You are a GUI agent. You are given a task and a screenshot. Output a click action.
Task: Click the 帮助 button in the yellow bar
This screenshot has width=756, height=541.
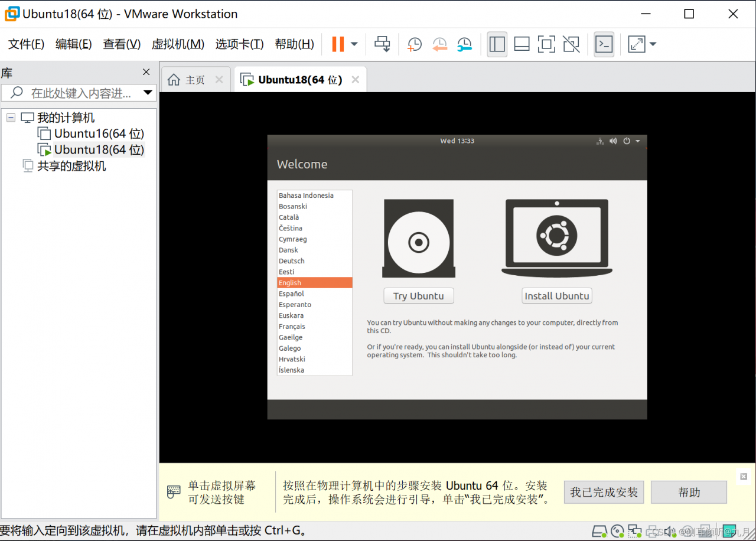point(689,492)
